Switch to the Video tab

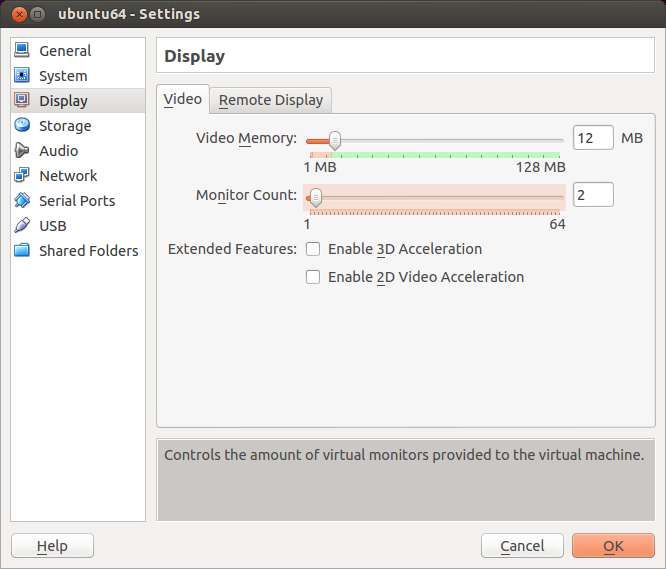click(183, 99)
